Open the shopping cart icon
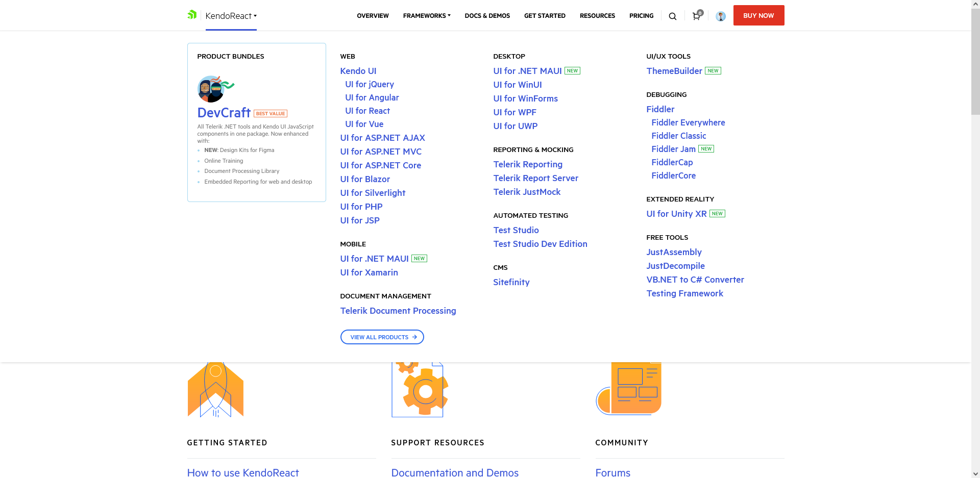 pos(696,16)
